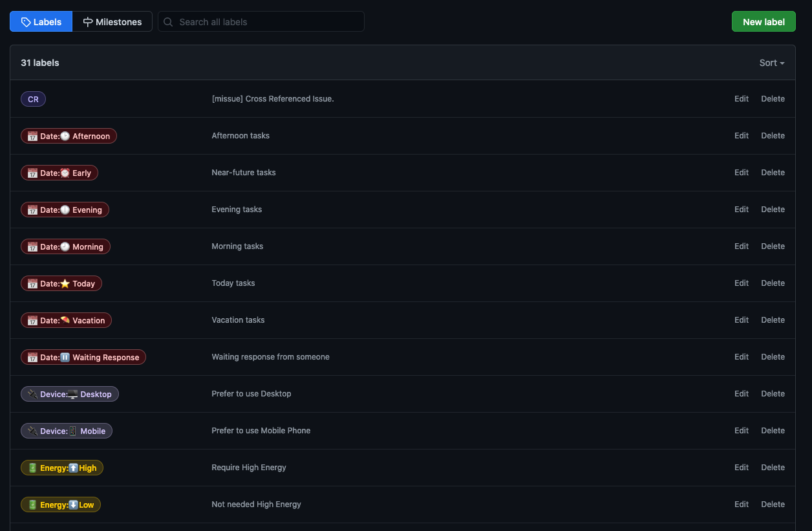Edit the Morning tasks label
This screenshot has width=812, height=531.
point(742,246)
